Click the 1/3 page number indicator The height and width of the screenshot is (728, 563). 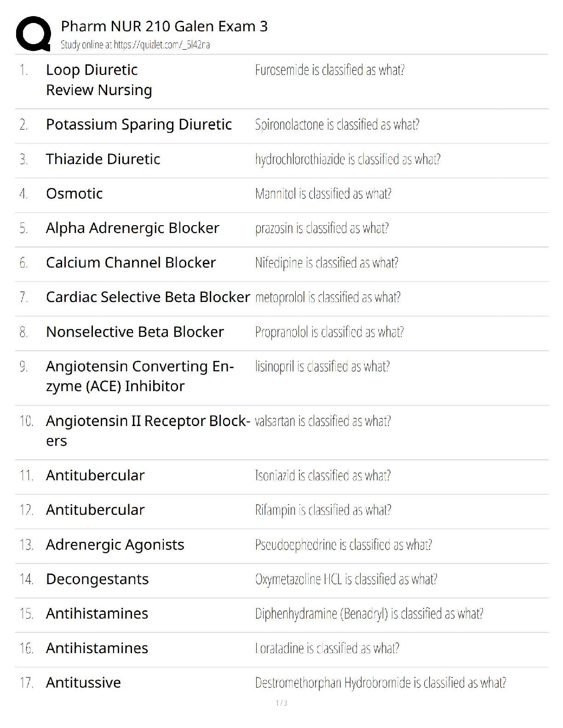[281, 703]
